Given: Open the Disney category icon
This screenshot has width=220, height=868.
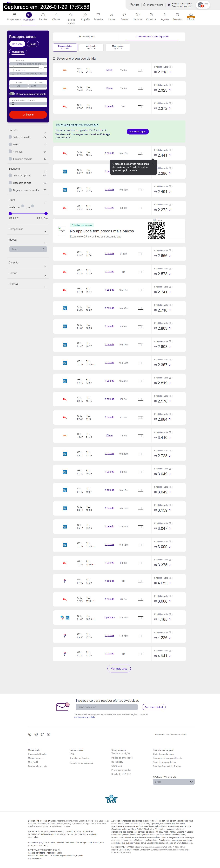Looking at the screenshot, I should tap(124, 15).
